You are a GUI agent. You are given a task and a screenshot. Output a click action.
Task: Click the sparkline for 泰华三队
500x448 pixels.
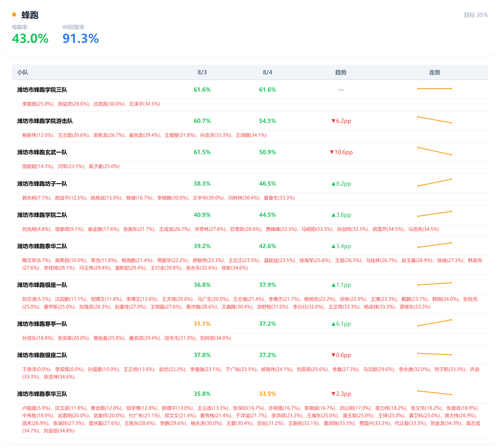[x=435, y=393]
